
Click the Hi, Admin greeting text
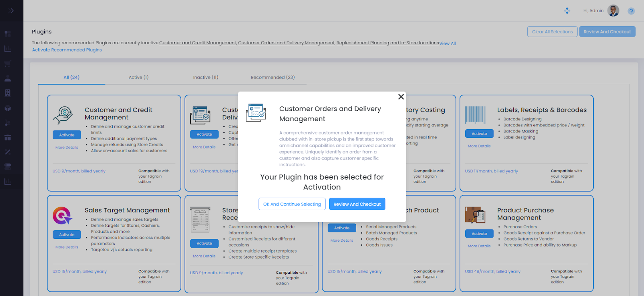[593, 10]
